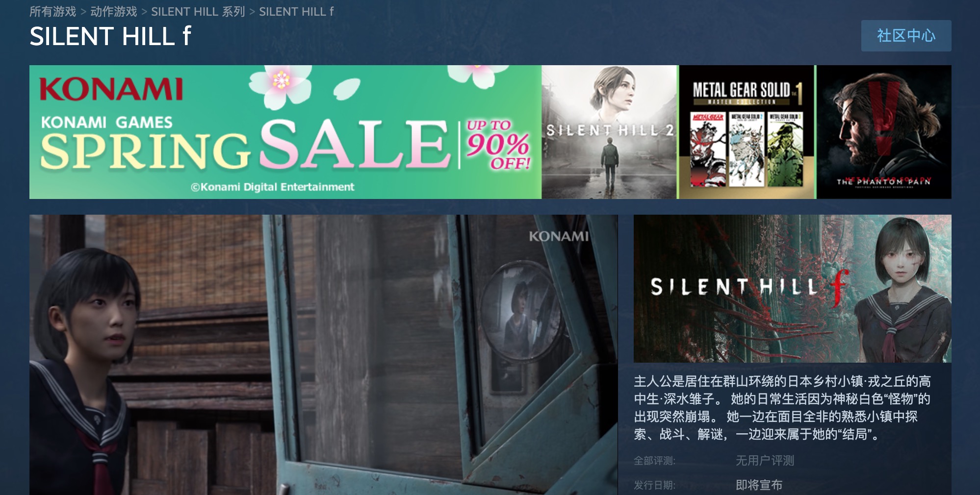The image size is (980, 495).
Task: Click the 即将宣布 release date text
Action: (759, 485)
